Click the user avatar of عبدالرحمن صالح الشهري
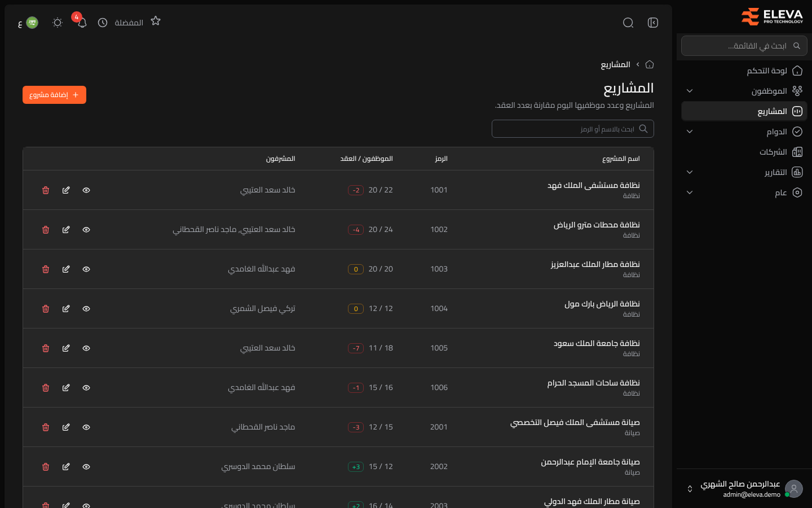 (794, 489)
